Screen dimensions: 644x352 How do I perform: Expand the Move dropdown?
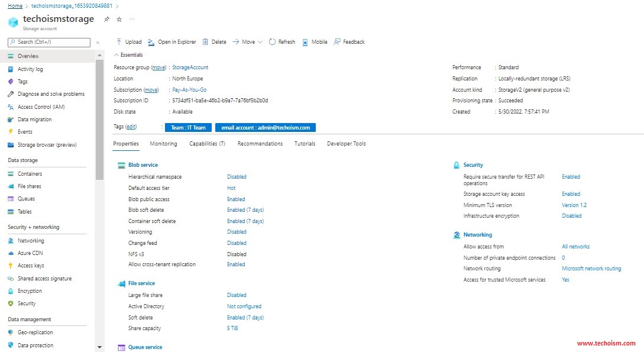(x=248, y=42)
